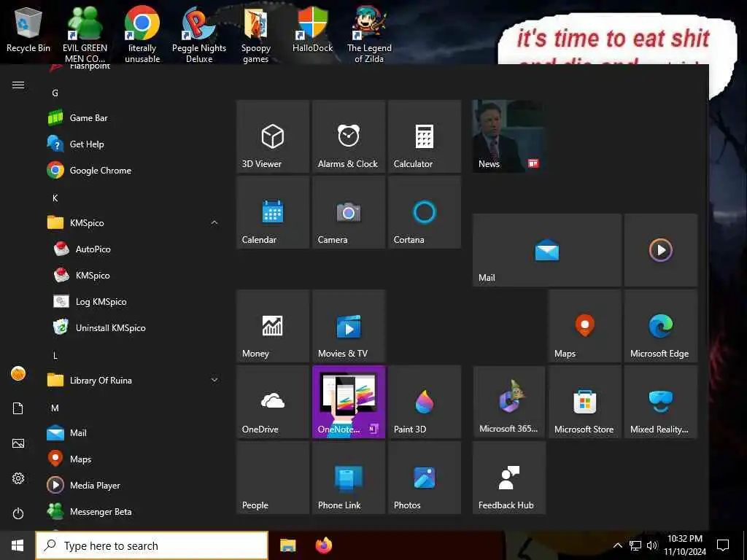This screenshot has height=560, width=747.
Task: Launch the Movies & TV tile
Action: pyautogui.click(x=348, y=326)
